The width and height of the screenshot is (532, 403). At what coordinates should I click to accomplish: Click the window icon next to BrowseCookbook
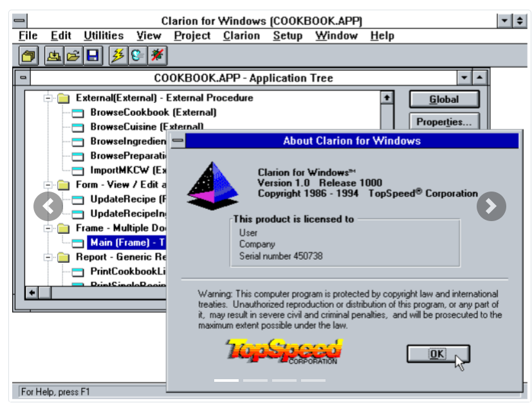(78, 113)
